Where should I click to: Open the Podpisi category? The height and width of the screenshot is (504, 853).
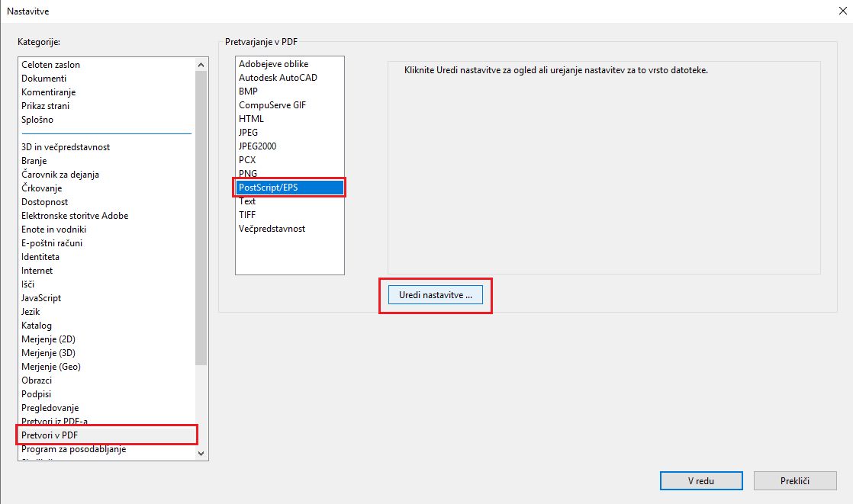click(36, 393)
